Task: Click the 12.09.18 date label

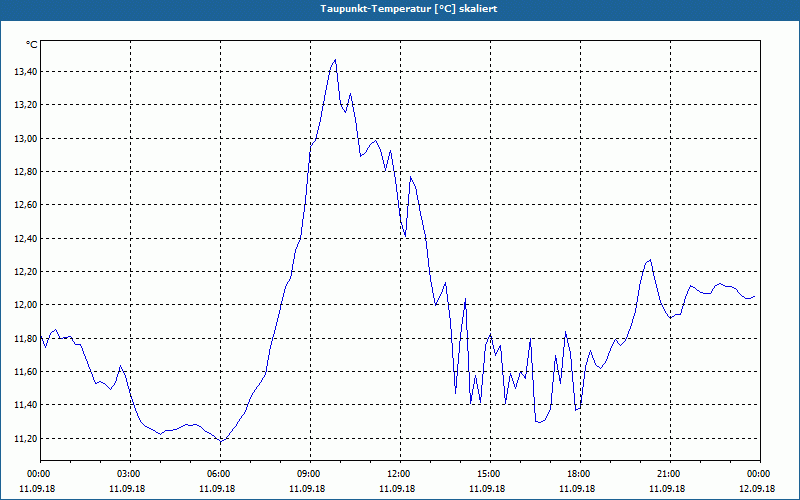Action: tap(757, 489)
